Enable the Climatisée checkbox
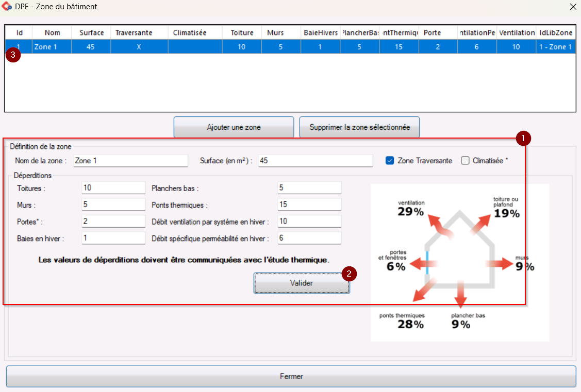Image resolution: width=581 pixels, height=392 pixels. pos(465,161)
